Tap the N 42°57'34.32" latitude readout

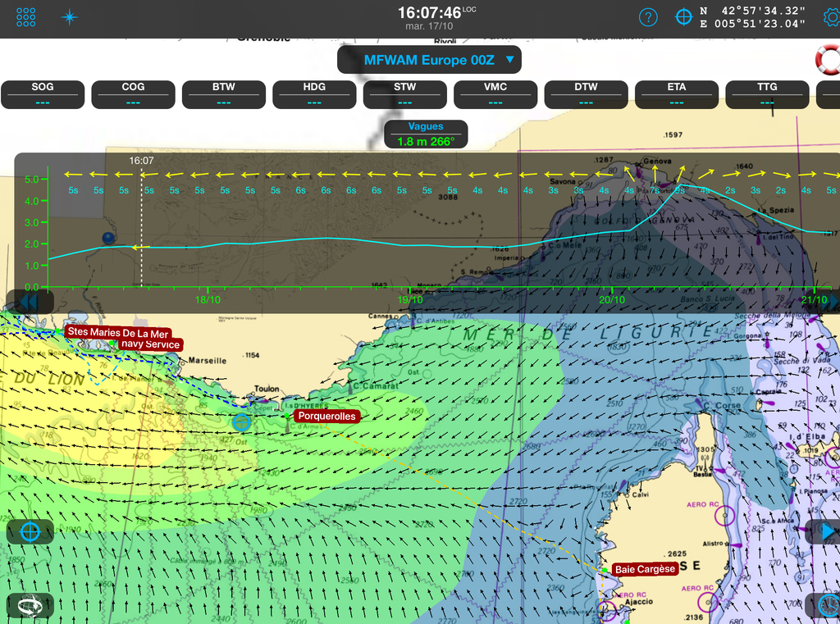(x=753, y=11)
